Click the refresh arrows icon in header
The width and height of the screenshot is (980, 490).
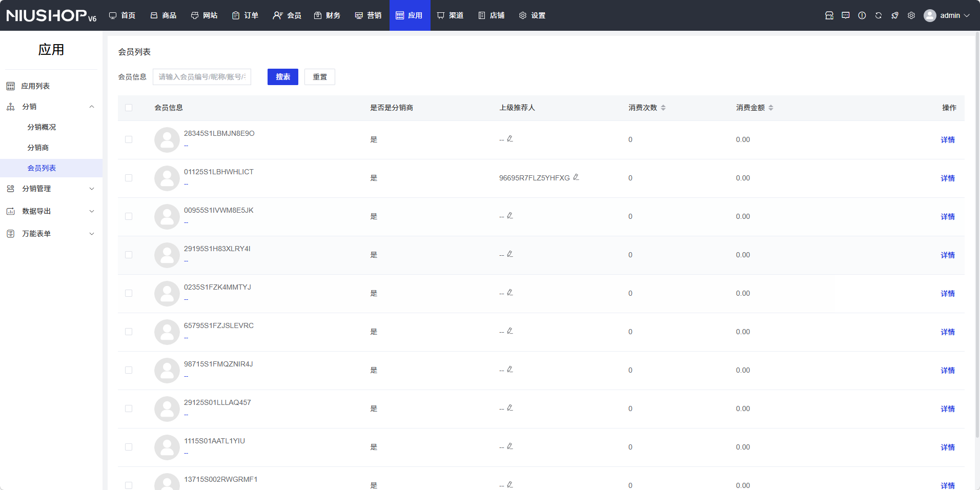(879, 15)
